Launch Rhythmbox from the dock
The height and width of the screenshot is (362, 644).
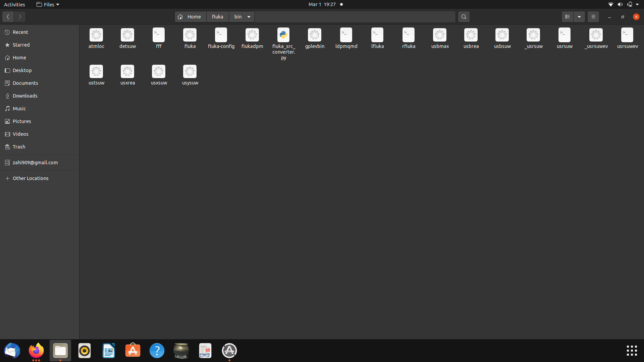(x=85, y=351)
